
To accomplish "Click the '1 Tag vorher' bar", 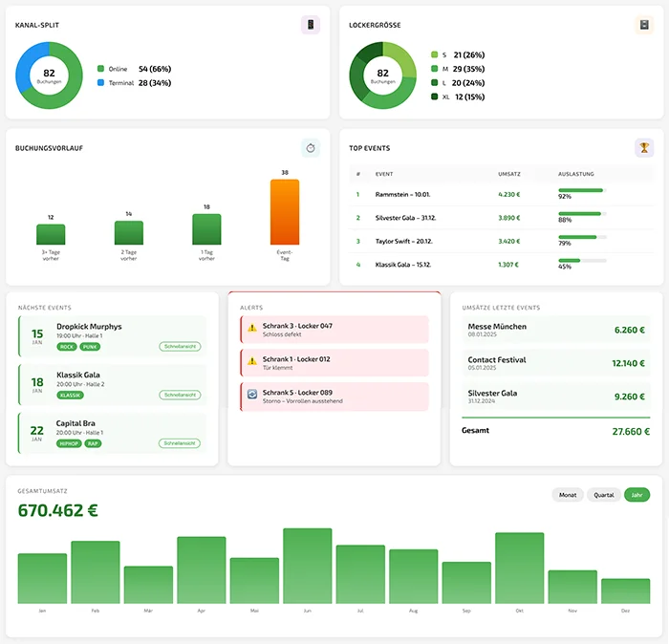I will (206, 229).
